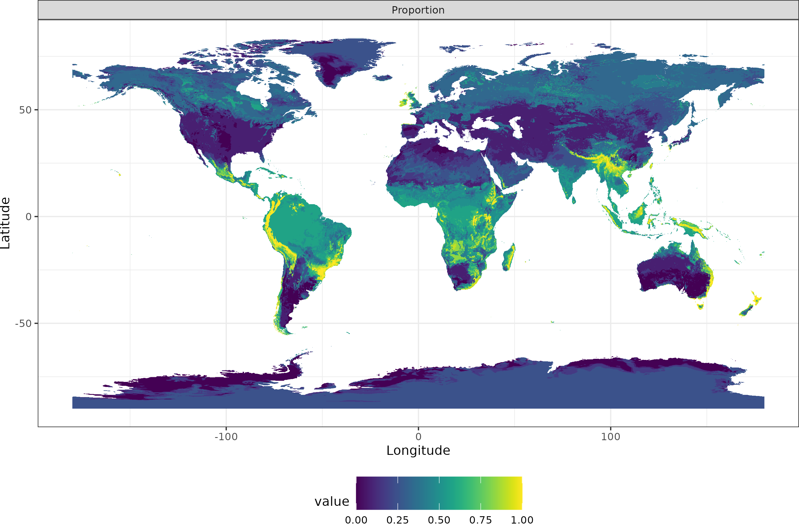Click the Proportion facet title bar

coord(418,10)
